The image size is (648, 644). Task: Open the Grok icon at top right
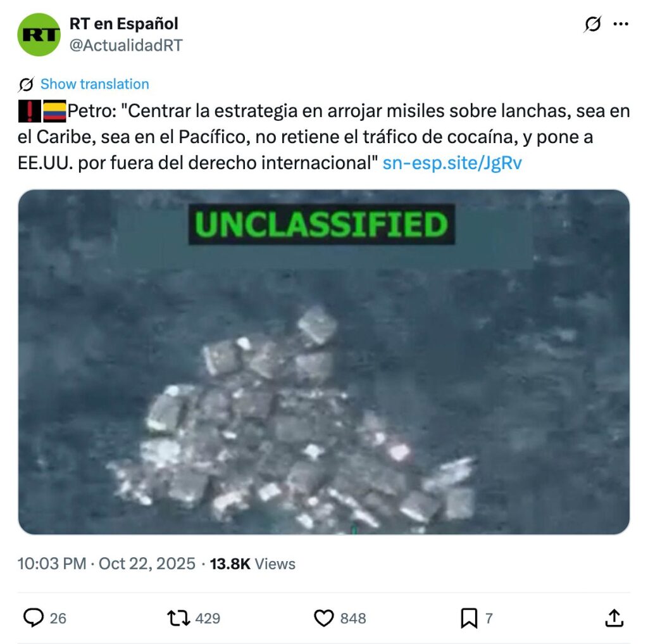[x=592, y=24]
